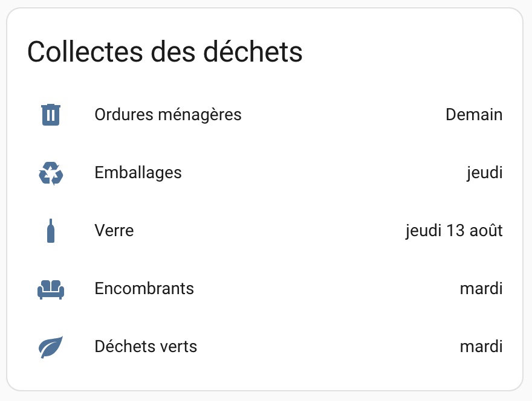
Task: Show more info for the bulky items row
Action: tap(265, 289)
